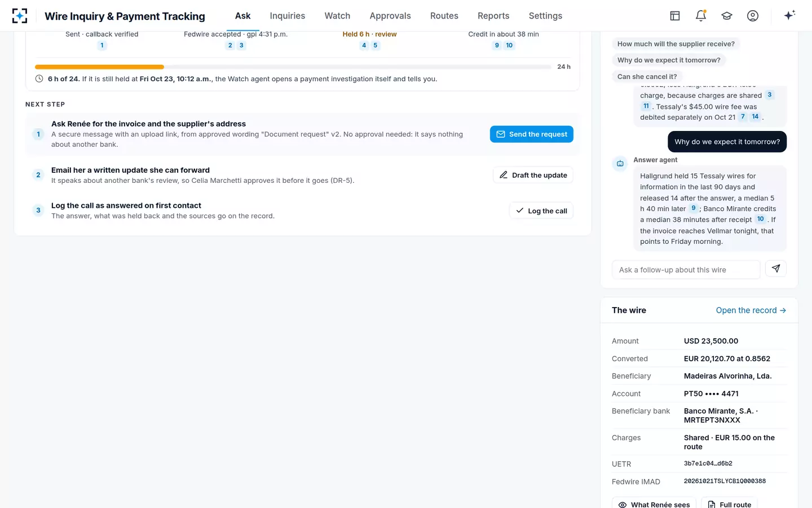812x508 pixels.
Task: Open citation 5 under Held 6 h review
Action: coord(376,45)
